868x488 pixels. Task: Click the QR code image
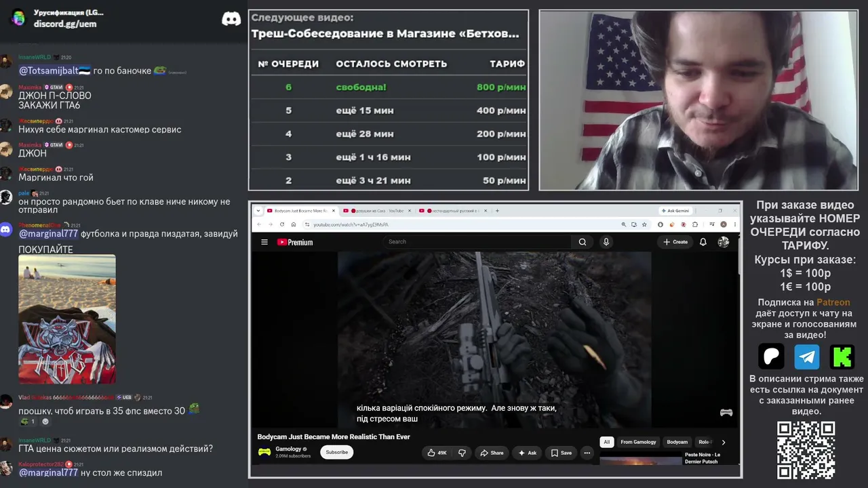point(806,450)
